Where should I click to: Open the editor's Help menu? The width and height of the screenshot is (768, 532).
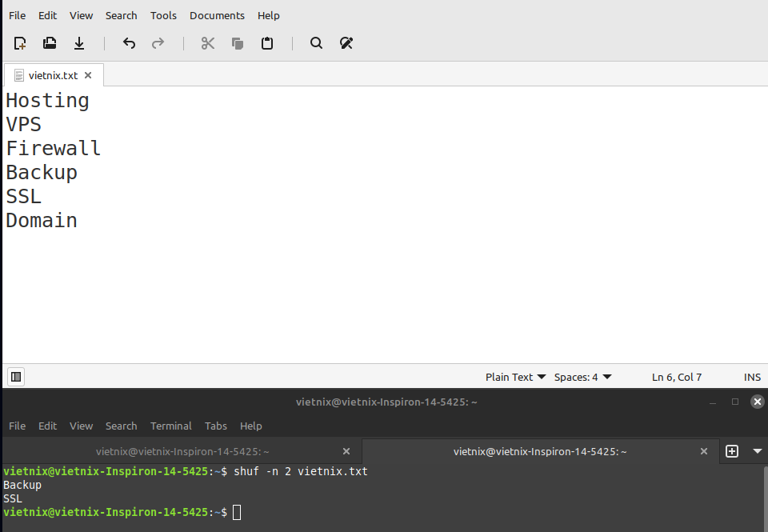click(x=269, y=16)
